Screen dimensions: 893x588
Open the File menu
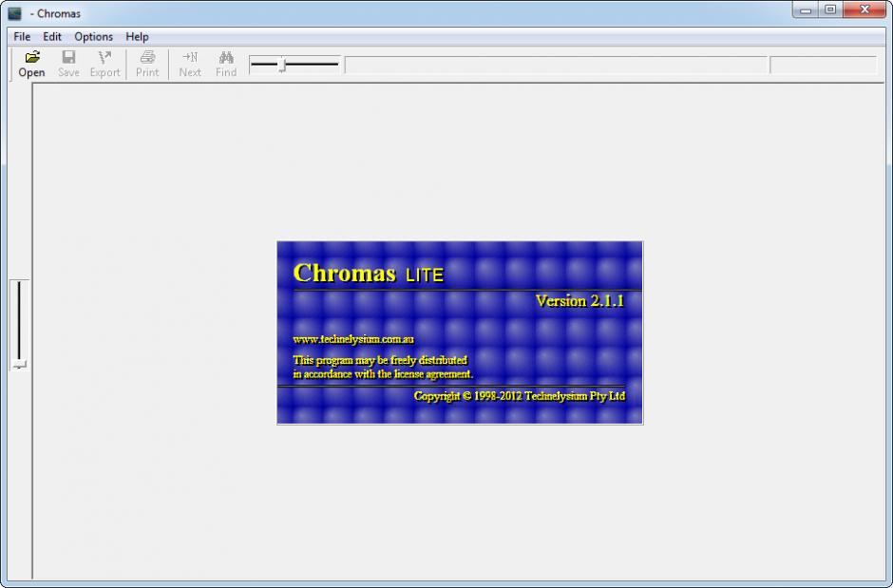coord(22,37)
